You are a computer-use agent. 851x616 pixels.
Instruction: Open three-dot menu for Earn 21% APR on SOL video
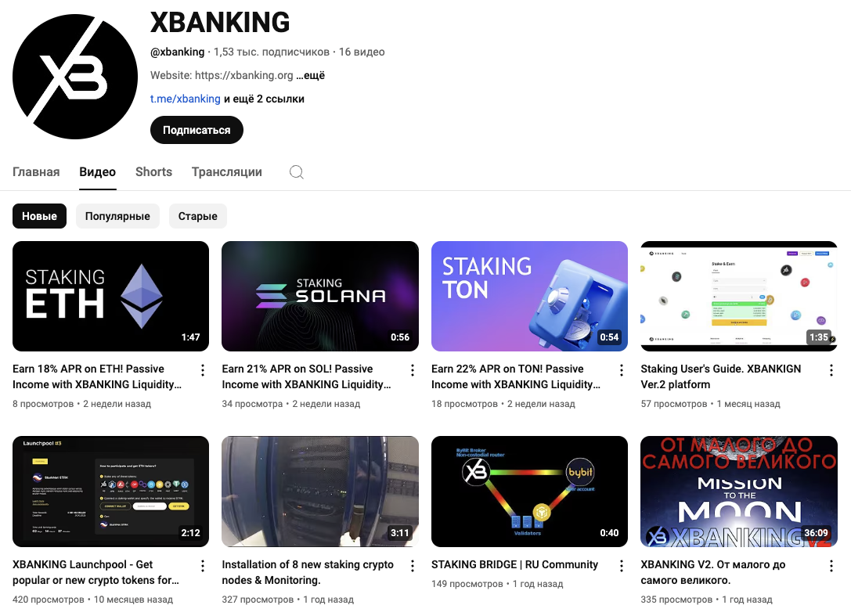click(413, 370)
